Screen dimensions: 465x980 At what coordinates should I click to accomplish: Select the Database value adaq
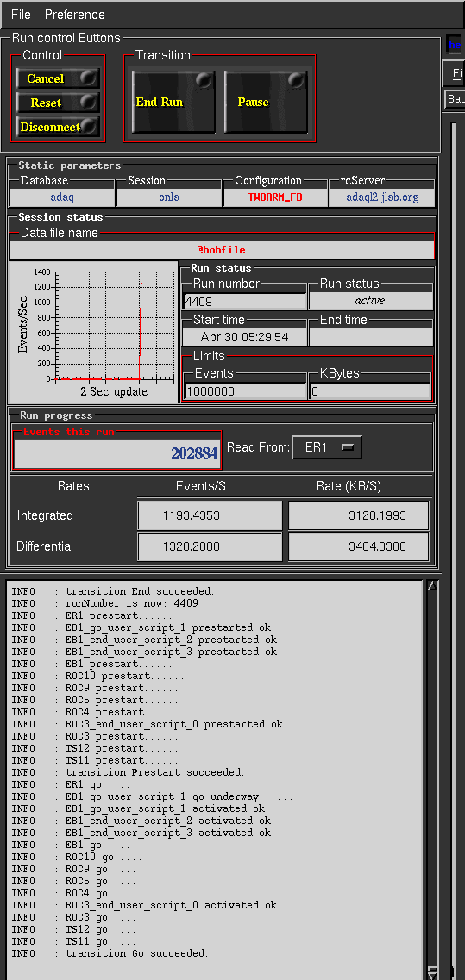click(62, 197)
